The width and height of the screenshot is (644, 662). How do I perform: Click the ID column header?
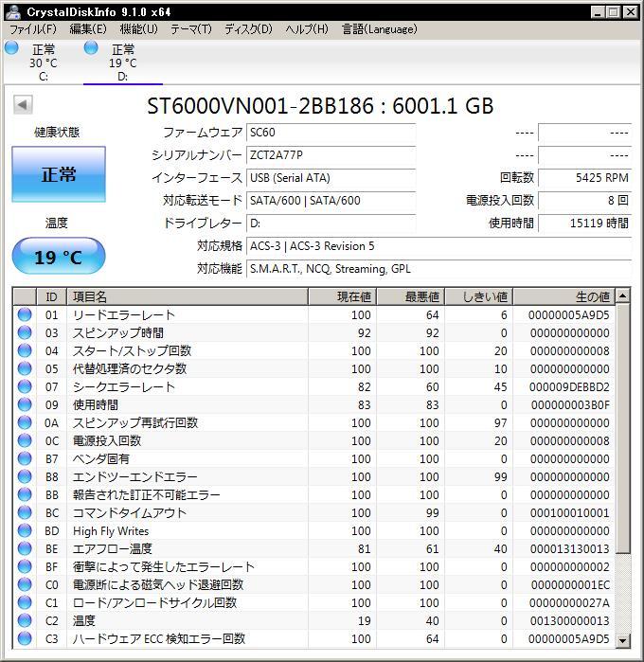pyautogui.click(x=51, y=296)
